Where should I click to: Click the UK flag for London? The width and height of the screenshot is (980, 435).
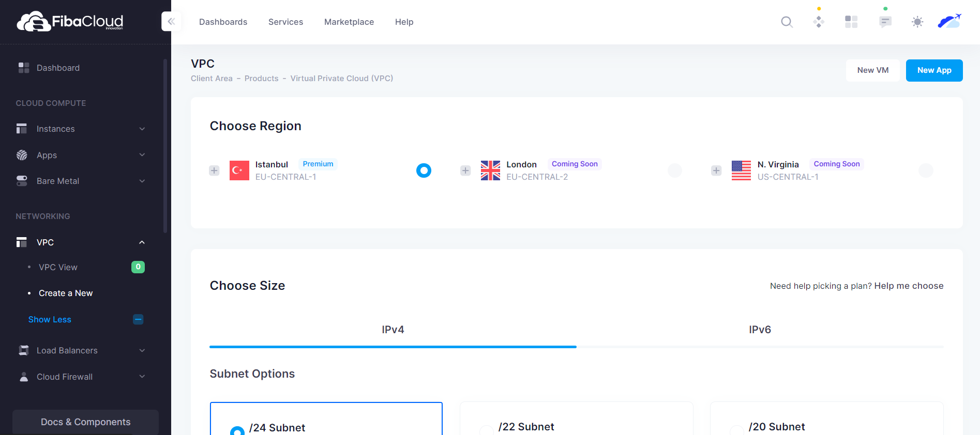tap(490, 170)
